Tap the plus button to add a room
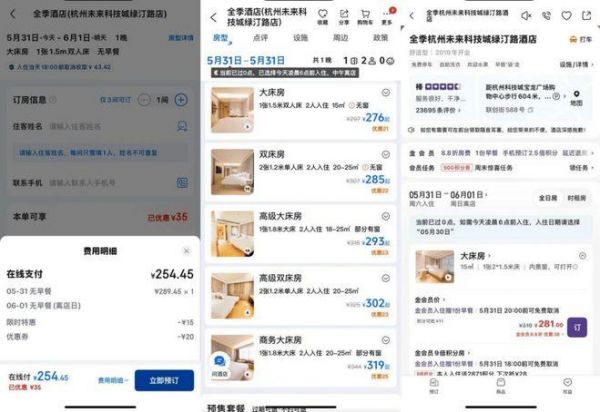This screenshot has width=600, height=412. coord(181,100)
